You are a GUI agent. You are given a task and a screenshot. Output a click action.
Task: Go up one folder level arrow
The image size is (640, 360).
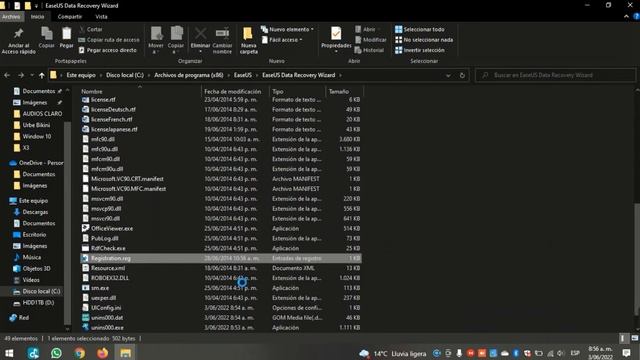(x=42, y=76)
